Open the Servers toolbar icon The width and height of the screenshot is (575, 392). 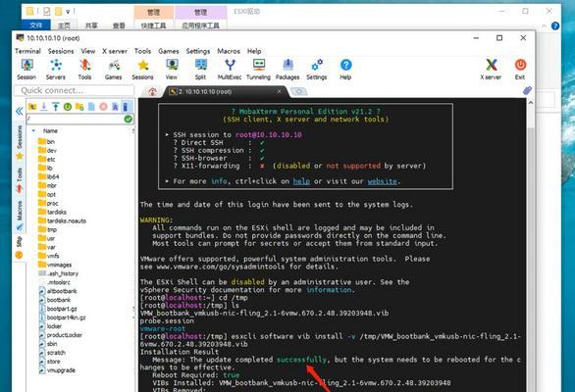pos(56,70)
